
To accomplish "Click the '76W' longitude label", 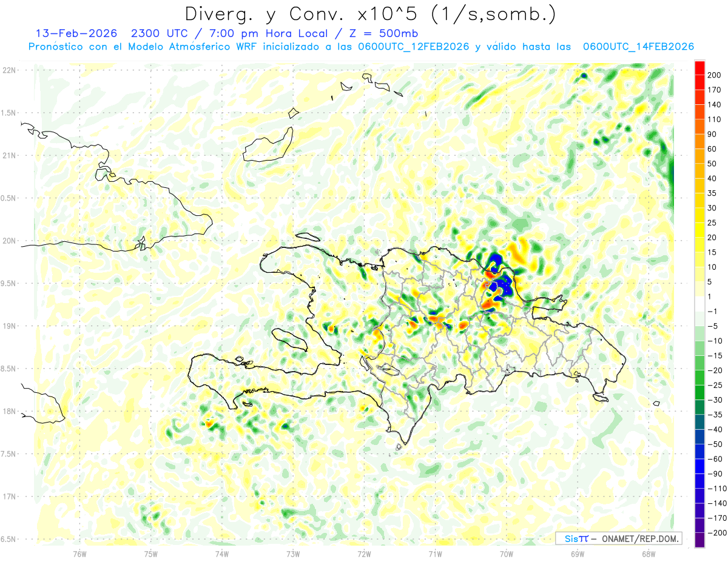I will [x=79, y=554].
